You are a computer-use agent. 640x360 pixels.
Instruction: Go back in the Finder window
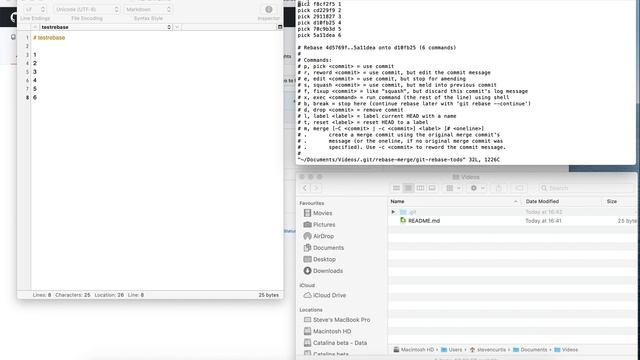tap(305, 188)
